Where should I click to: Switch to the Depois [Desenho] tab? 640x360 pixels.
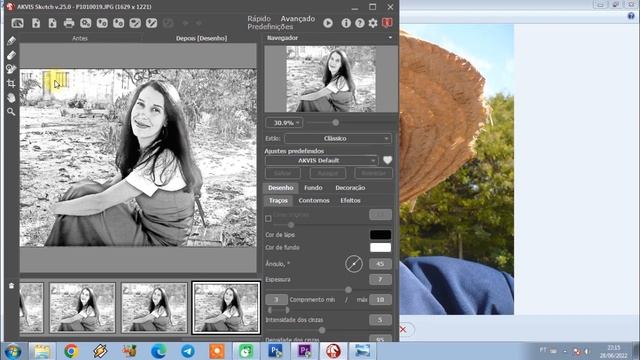point(201,38)
